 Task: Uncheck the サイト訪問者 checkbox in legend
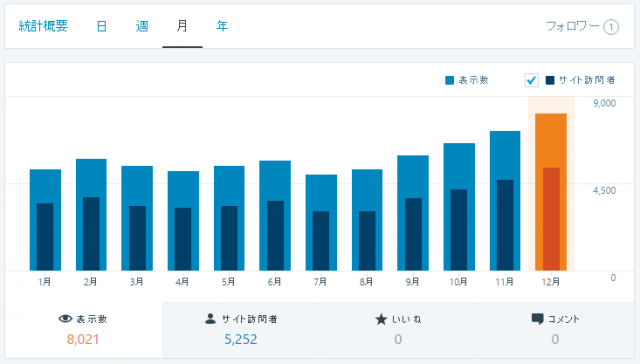coord(531,80)
